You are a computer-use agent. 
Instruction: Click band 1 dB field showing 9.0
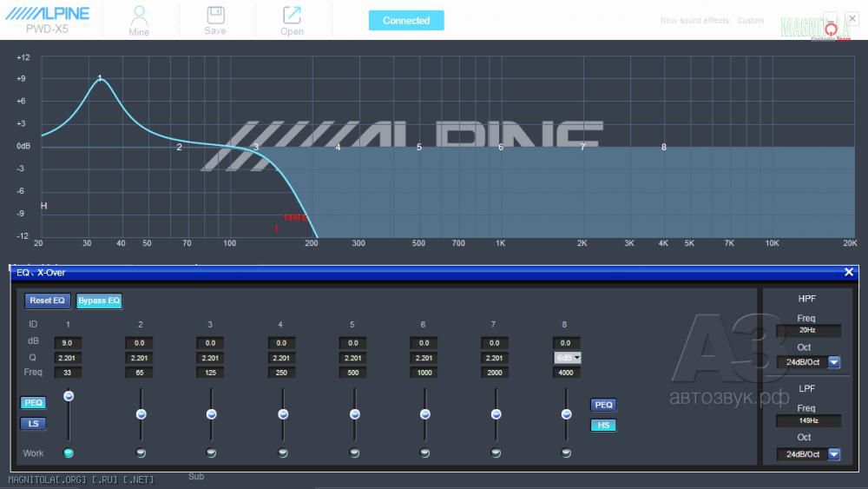click(68, 343)
